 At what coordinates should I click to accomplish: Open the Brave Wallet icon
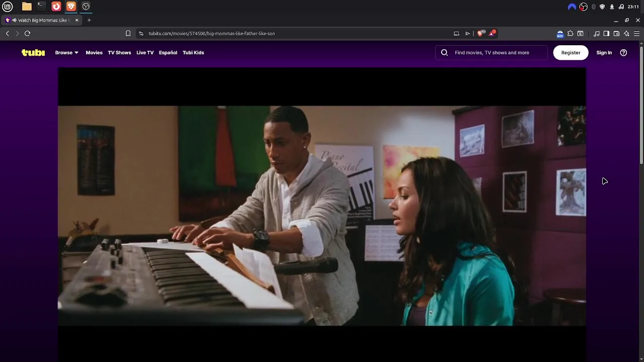pos(616,33)
